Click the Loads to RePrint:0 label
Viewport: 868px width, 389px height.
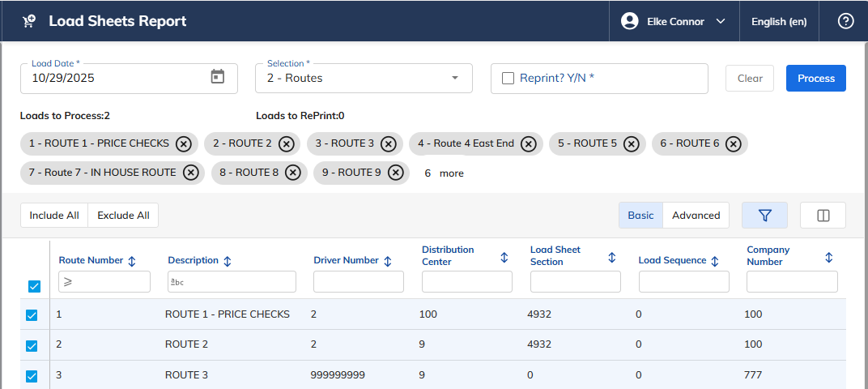coord(300,116)
